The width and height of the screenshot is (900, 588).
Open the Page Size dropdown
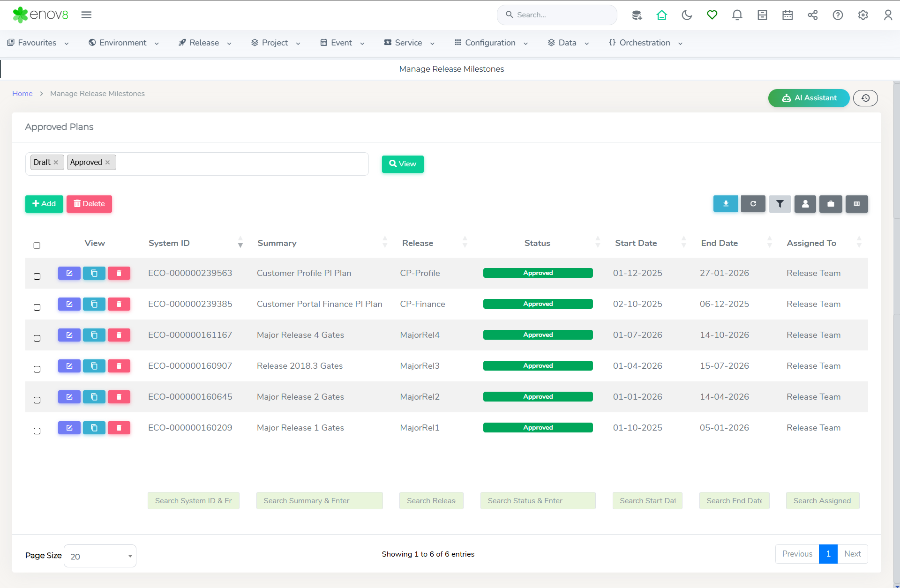(100, 556)
